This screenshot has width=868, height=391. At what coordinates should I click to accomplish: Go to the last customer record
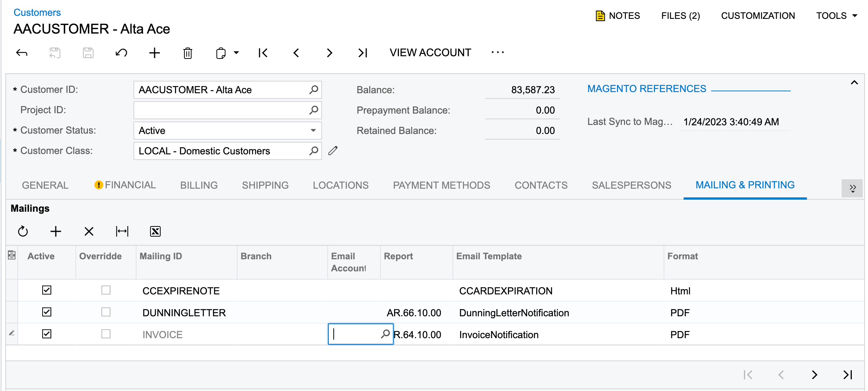click(363, 53)
